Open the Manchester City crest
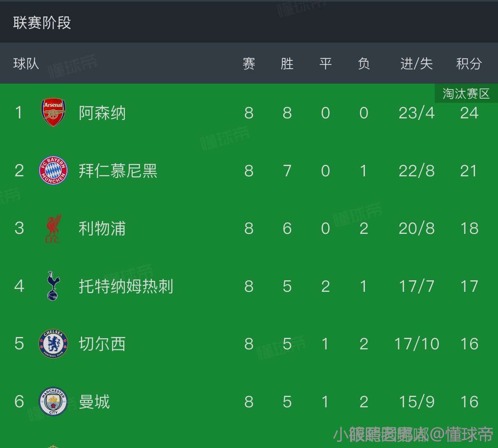The height and width of the screenshot is (448, 498). (x=53, y=402)
